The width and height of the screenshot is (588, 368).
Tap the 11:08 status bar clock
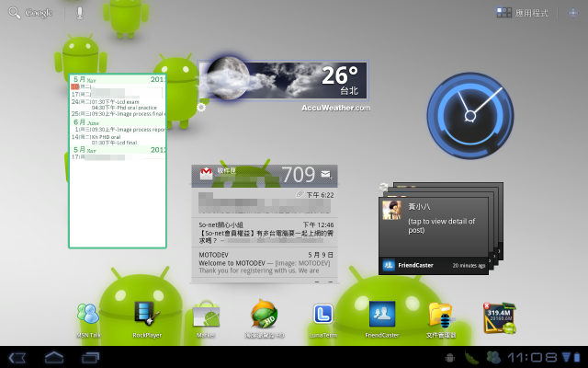(x=532, y=357)
